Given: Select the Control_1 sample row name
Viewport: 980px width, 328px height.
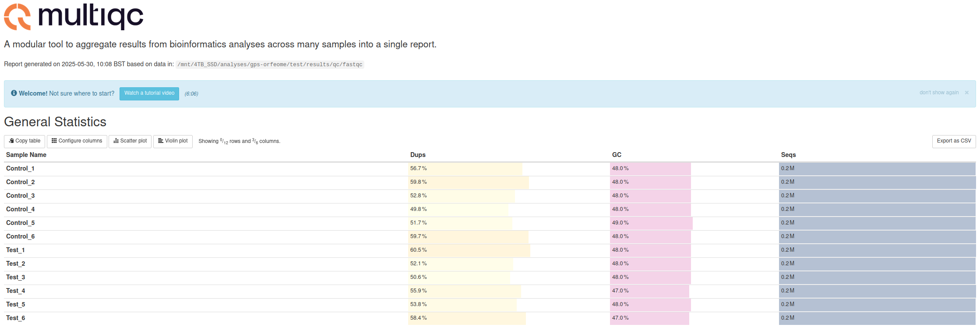Looking at the screenshot, I should [x=20, y=168].
